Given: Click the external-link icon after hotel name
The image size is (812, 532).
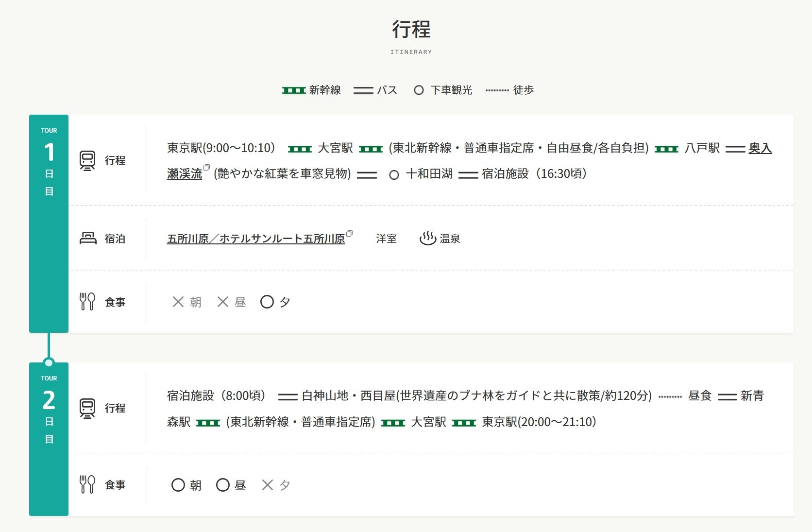Looking at the screenshot, I should click(x=350, y=234).
